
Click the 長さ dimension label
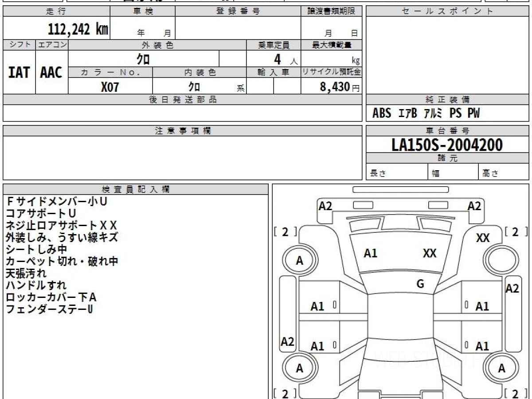(x=378, y=174)
